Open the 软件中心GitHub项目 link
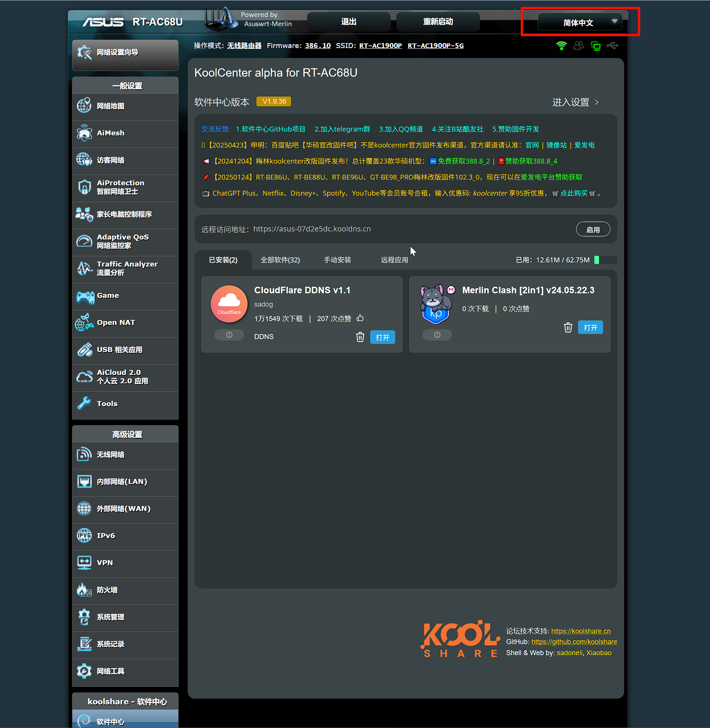710x728 pixels. point(270,129)
